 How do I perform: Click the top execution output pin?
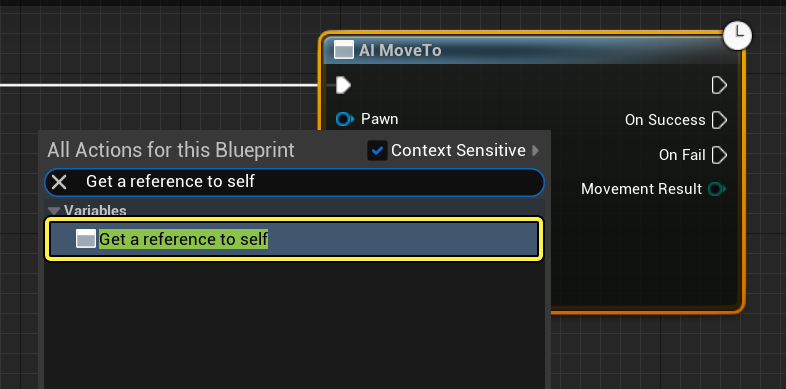point(719,85)
